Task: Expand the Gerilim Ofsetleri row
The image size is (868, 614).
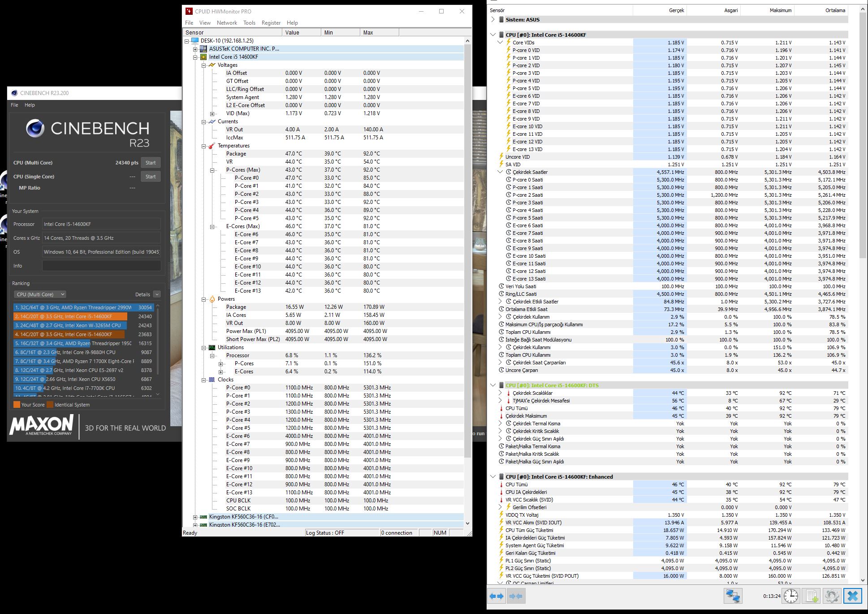Action: (x=500, y=507)
